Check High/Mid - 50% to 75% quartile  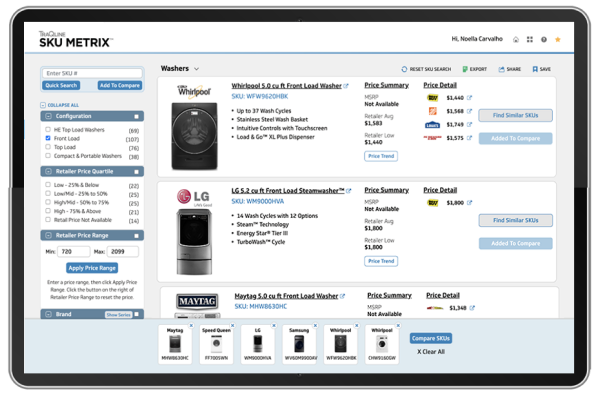point(48,202)
